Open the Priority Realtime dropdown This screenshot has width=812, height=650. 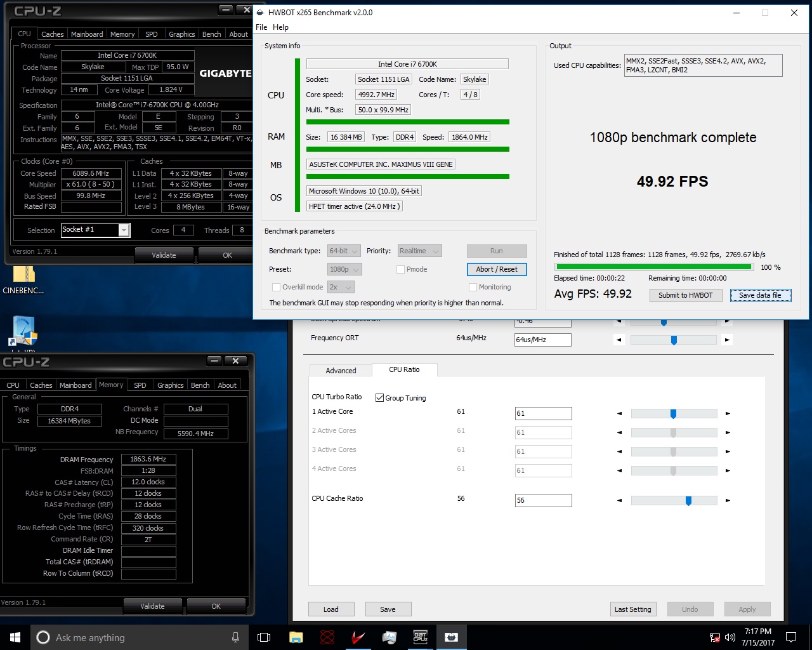pos(419,251)
